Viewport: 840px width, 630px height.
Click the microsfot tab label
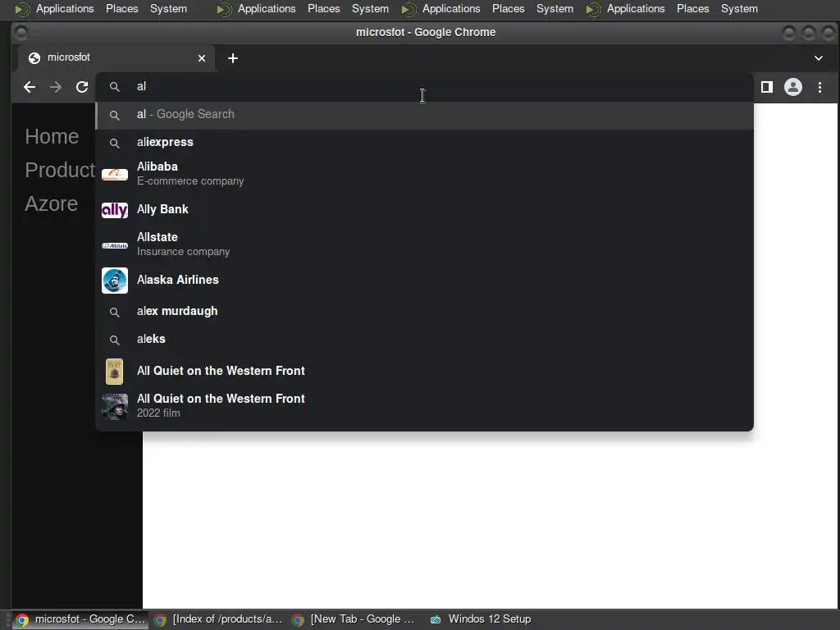point(69,57)
